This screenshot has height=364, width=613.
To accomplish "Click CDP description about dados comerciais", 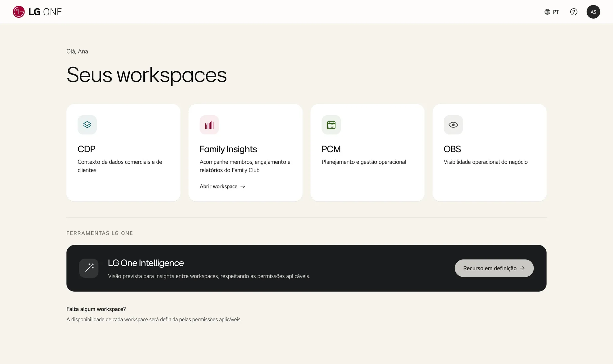I will point(120,166).
